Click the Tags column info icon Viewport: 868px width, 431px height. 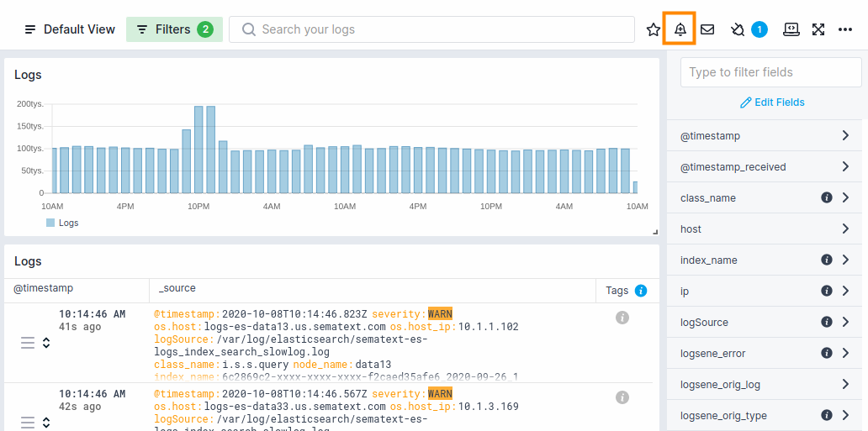tap(641, 291)
